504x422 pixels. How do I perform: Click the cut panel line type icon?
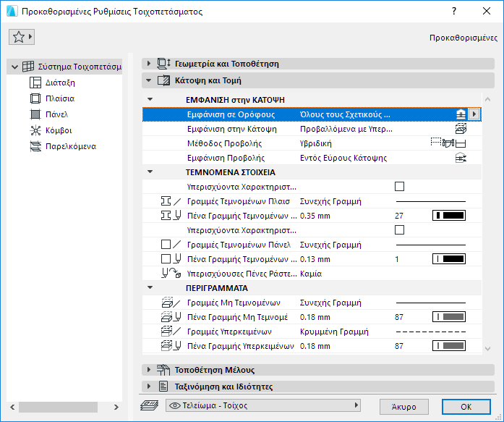[171, 245]
